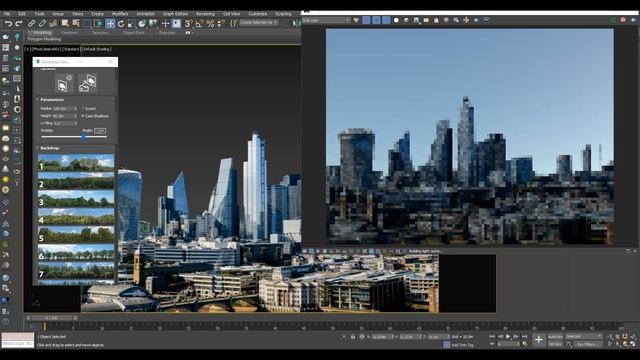Go to the end frame button

(x=524, y=337)
